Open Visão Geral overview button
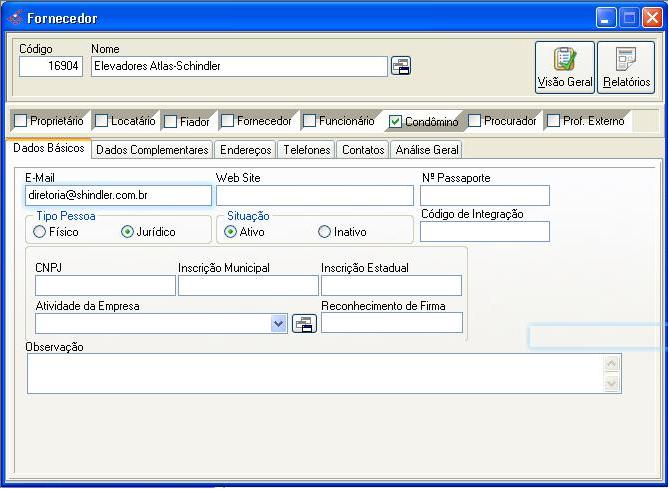The width and height of the screenshot is (670, 489). [565, 67]
